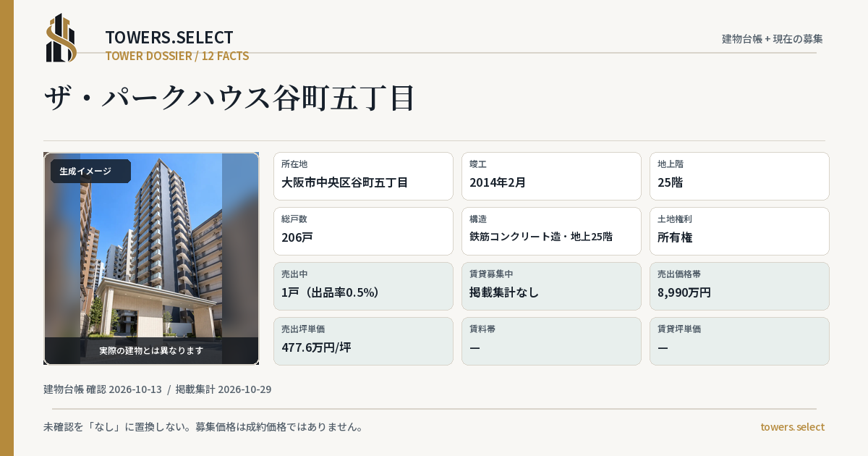
Task: Click the 構造 label
Action: tap(478, 219)
